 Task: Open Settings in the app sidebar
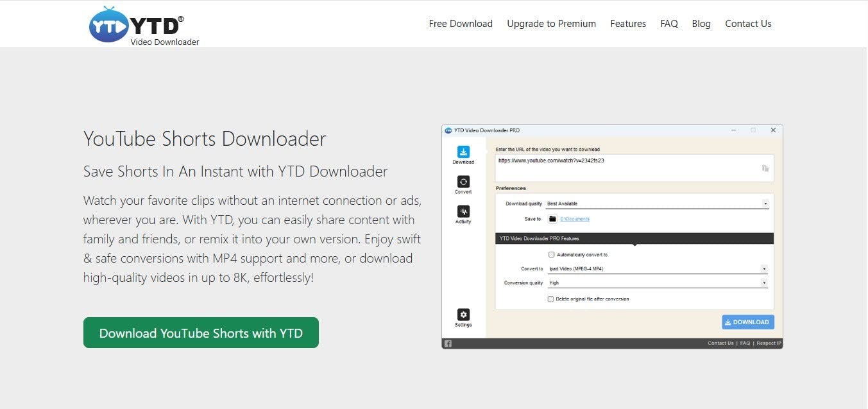tap(463, 318)
